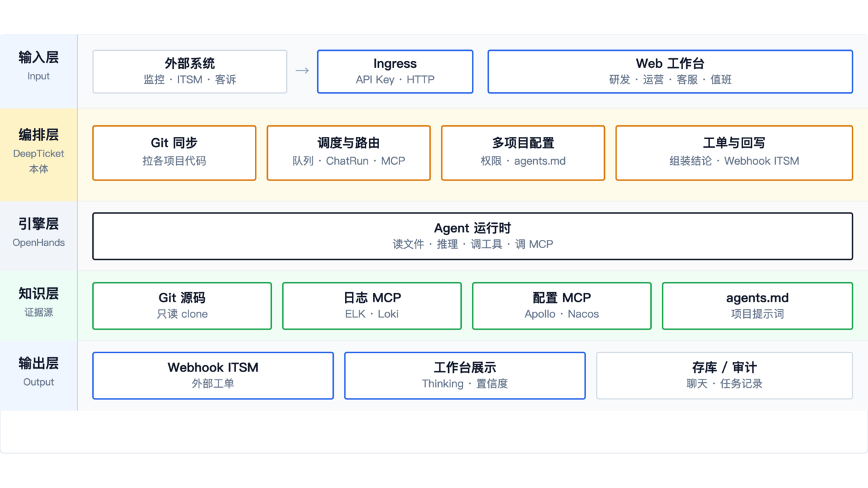
Task: Select the 日志 MCP card
Action: pyautogui.click(x=372, y=306)
